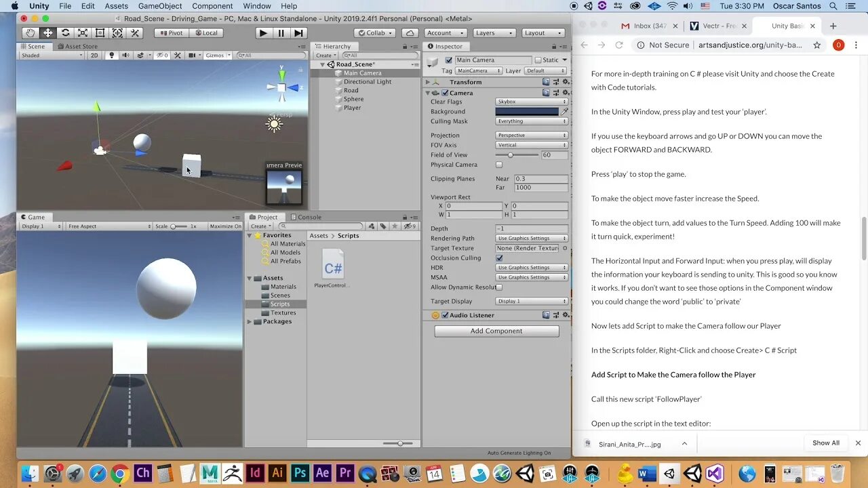Open the FOV Axis dropdown
This screenshot has width=868, height=488.
pyautogui.click(x=532, y=145)
